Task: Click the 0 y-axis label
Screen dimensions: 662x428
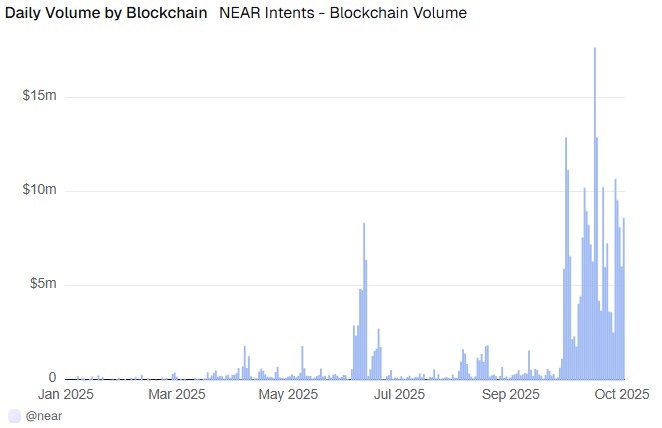Action: tap(52, 378)
